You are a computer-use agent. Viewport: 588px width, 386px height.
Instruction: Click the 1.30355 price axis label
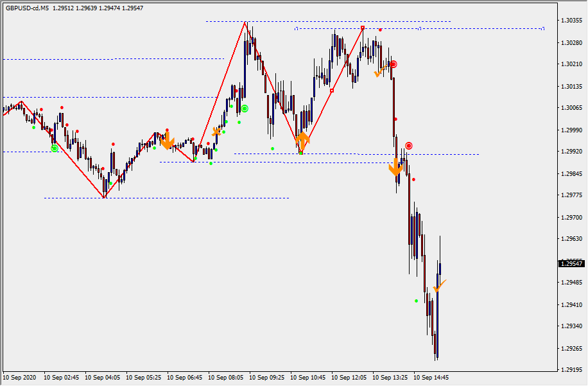[x=571, y=21]
